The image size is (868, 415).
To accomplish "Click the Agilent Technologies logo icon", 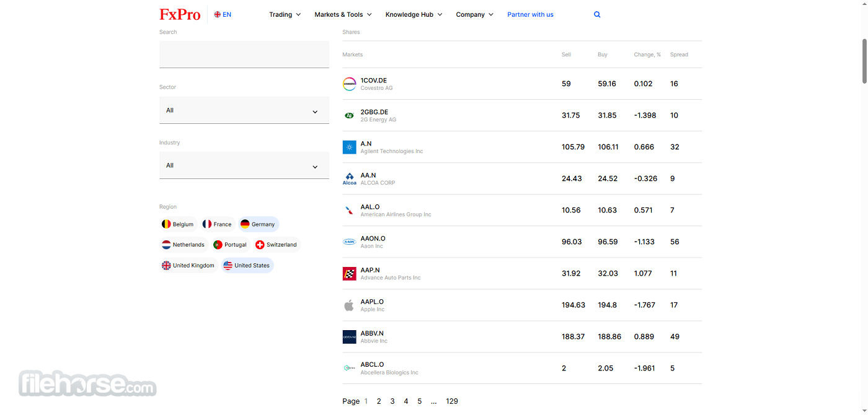I will pos(350,147).
